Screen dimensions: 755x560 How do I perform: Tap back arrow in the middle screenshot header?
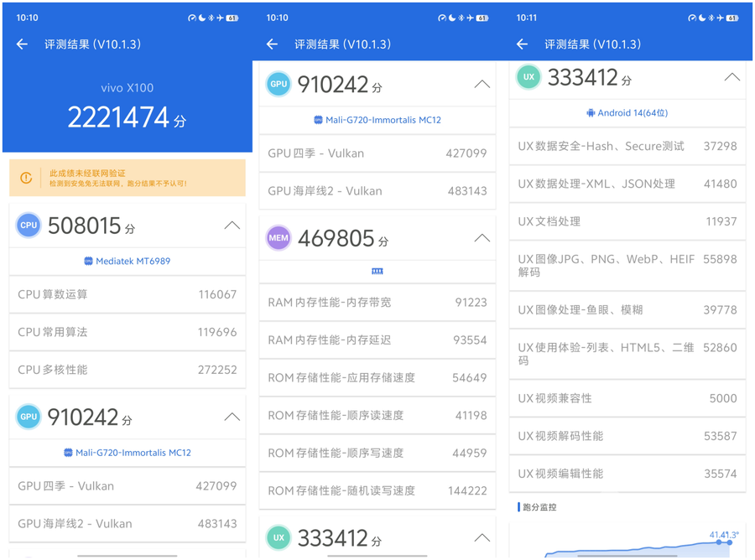pos(272,44)
